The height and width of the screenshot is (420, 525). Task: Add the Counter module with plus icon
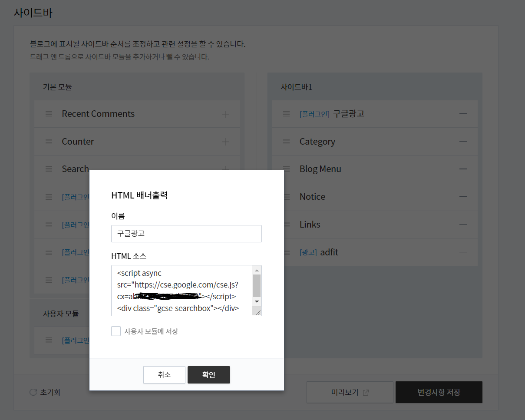point(225,142)
